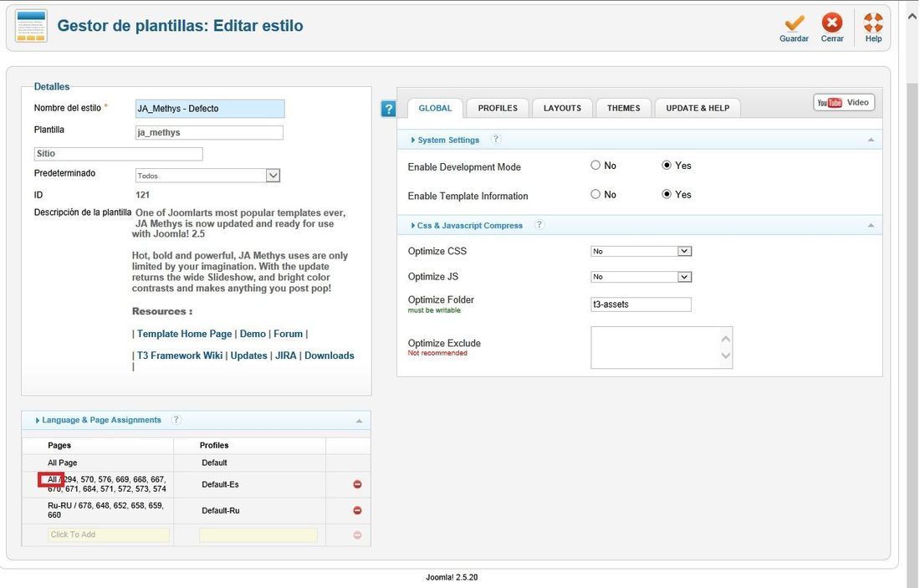The width and height of the screenshot is (920, 588).
Task: Click help icon next to System Settings
Action: click(496, 139)
